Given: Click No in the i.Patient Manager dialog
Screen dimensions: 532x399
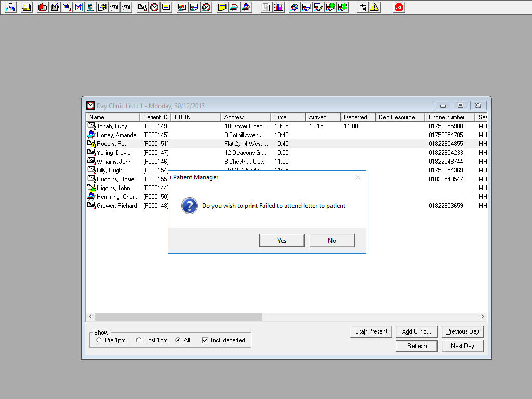Looking at the screenshot, I should [x=332, y=240].
